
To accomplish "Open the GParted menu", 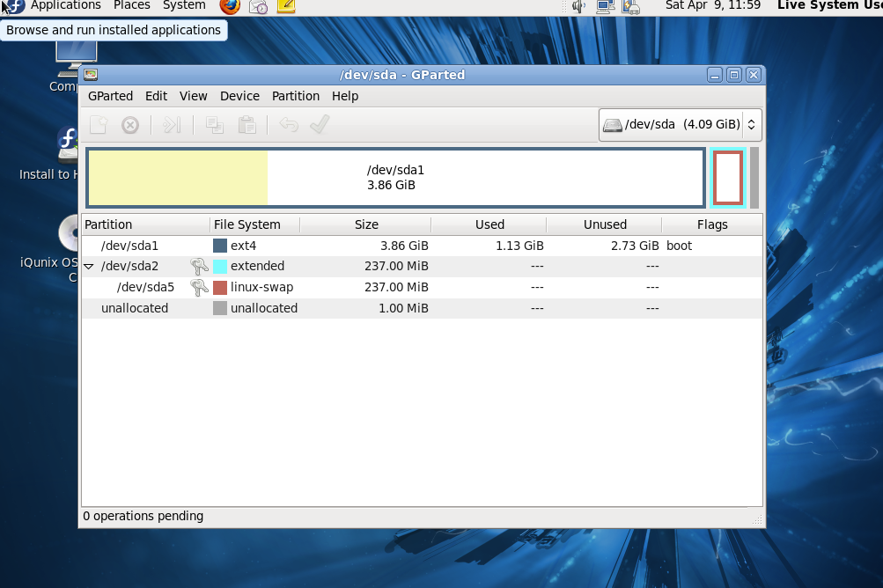I will click(x=110, y=96).
